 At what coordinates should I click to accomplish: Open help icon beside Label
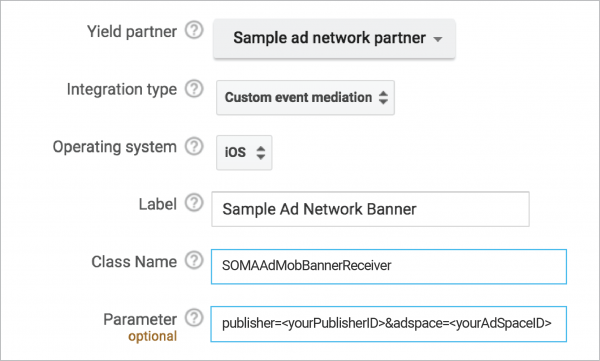pos(194,203)
